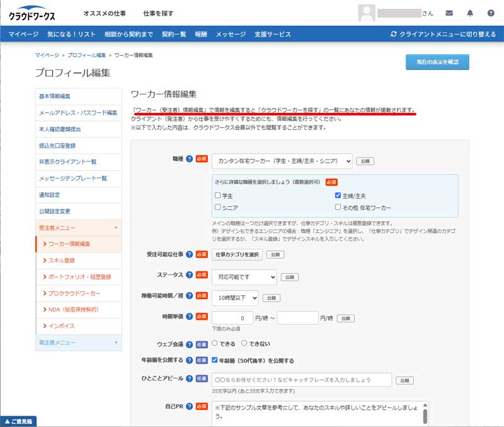The height and width of the screenshot is (427, 504).
Task: Open the help question mark icon in header
Action: 491,13
